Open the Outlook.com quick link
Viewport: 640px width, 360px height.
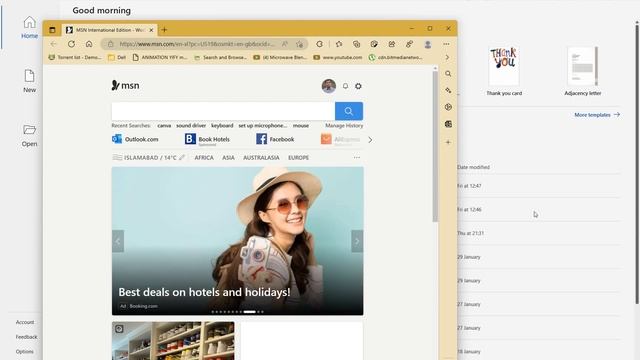[136, 139]
